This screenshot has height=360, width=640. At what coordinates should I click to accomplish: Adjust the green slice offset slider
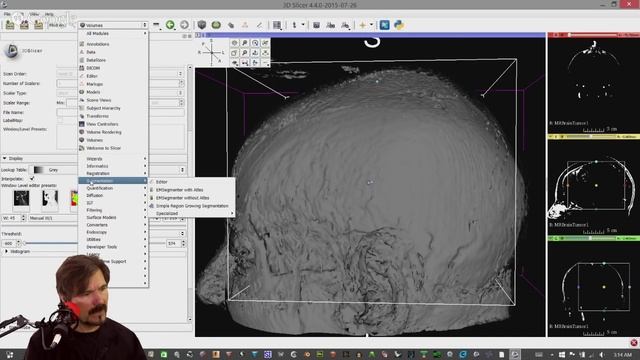coord(592,238)
